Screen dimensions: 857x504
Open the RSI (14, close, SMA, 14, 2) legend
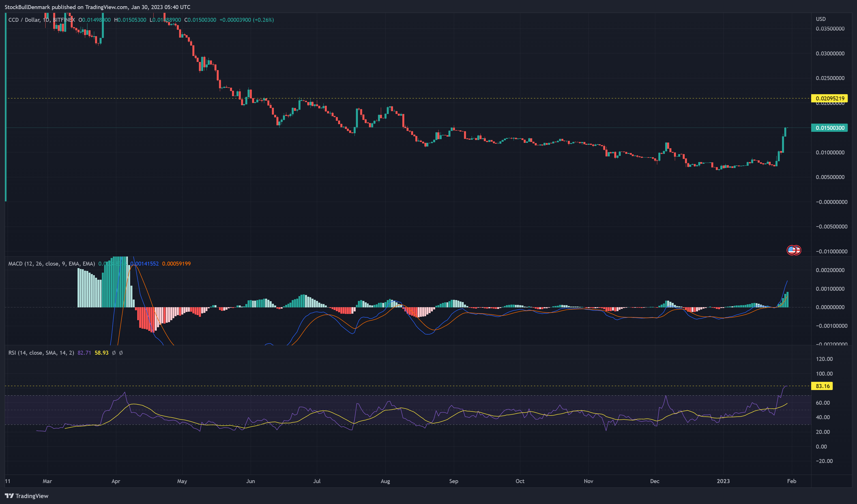pyautogui.click(x=41, y=353)
